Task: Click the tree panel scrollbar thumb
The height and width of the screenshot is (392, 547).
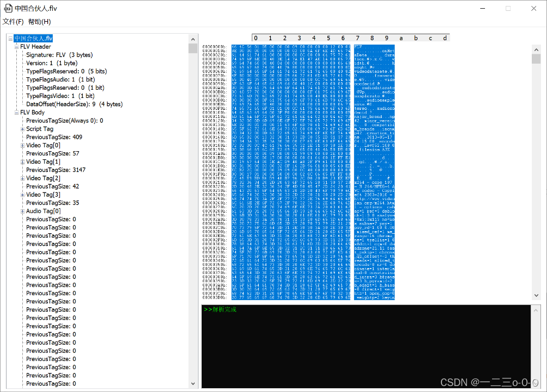Action: (x=193, y=48)
